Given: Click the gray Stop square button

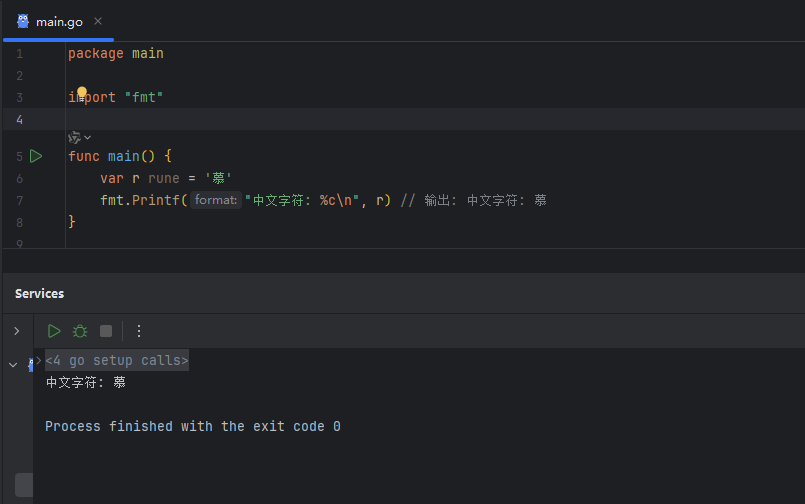Looking at the screenshot, I should pos(106,331).
